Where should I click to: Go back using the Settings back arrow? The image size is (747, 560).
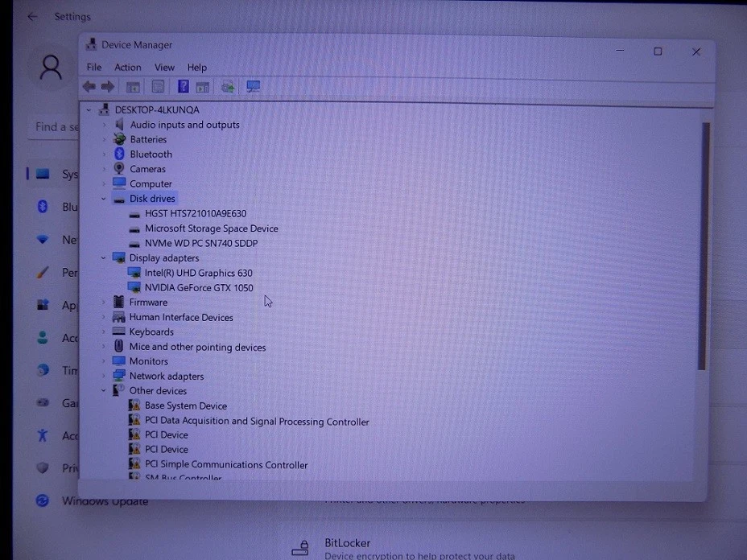tap(32, 16)
